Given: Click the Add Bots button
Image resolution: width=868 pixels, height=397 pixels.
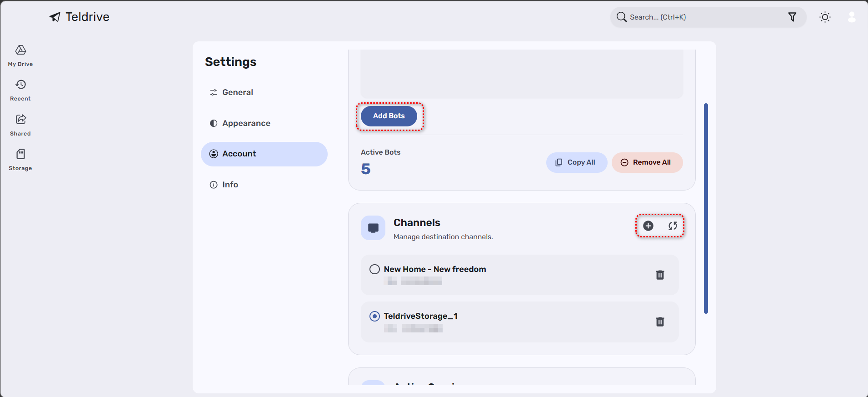Looking at the screenshot, I should click(x=389, y=116).
